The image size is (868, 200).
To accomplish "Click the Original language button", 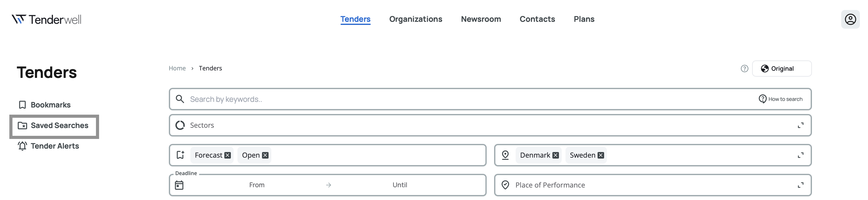I will point(781,69).
